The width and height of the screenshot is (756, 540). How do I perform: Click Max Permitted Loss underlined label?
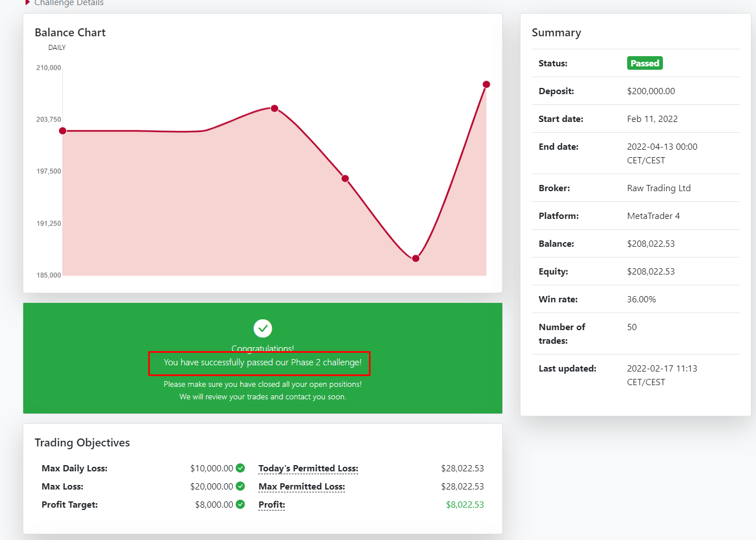[301, 487]
